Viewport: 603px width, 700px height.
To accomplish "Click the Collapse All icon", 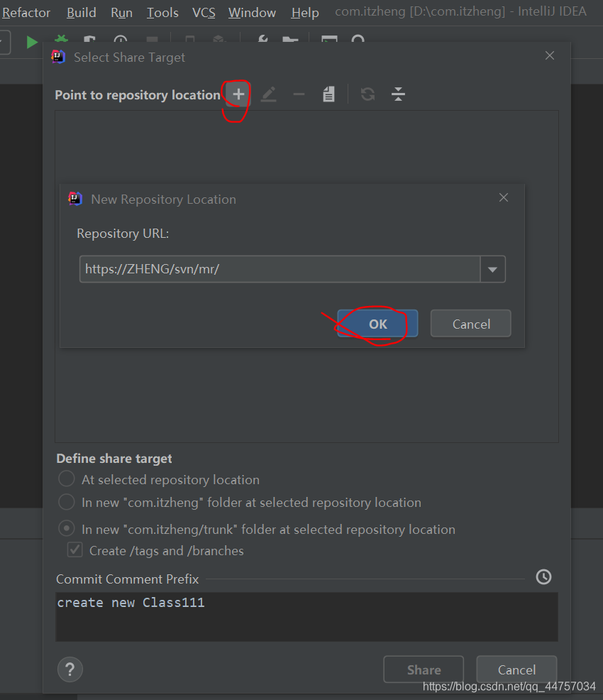I will coord(398,94).
